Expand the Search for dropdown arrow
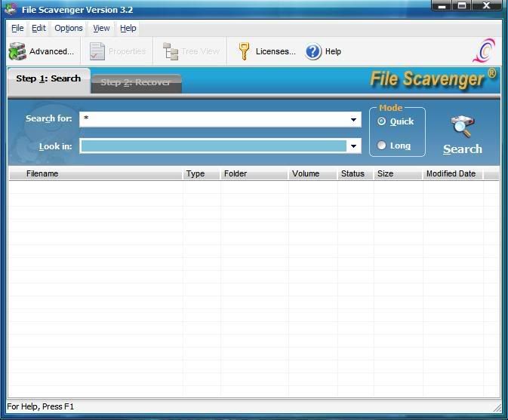 [353, 120]
